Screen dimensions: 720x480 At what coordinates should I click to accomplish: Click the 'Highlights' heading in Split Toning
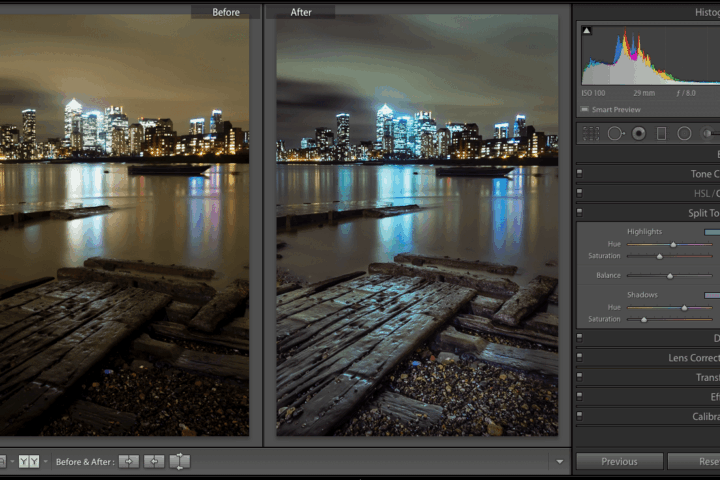(x=644, y=232)
